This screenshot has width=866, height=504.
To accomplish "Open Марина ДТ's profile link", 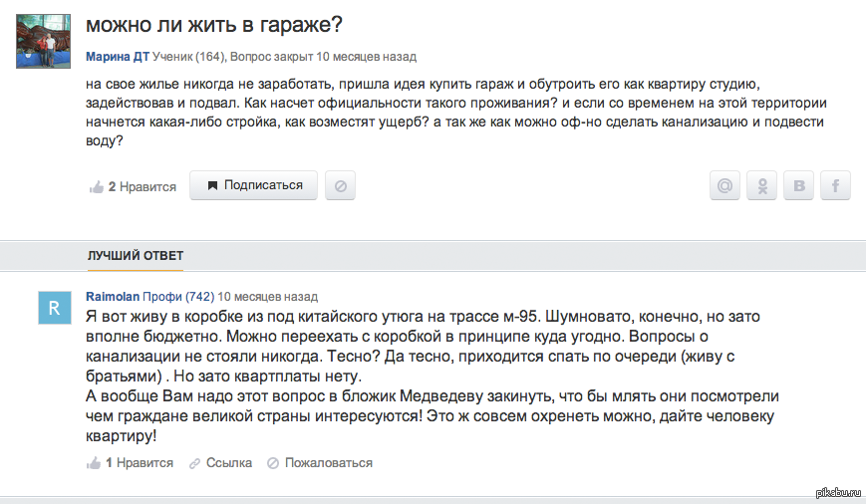I will [x=118, y=57].
